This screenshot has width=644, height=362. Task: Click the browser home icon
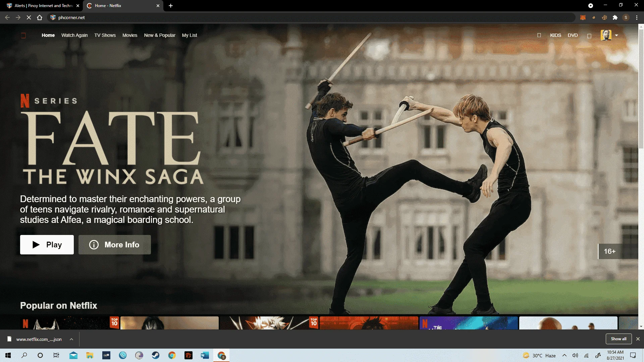coord(40,17)
